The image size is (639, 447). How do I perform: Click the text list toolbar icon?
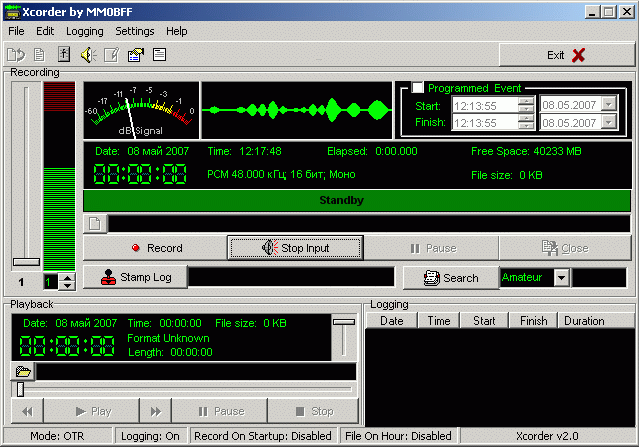[x=159, y=54]
